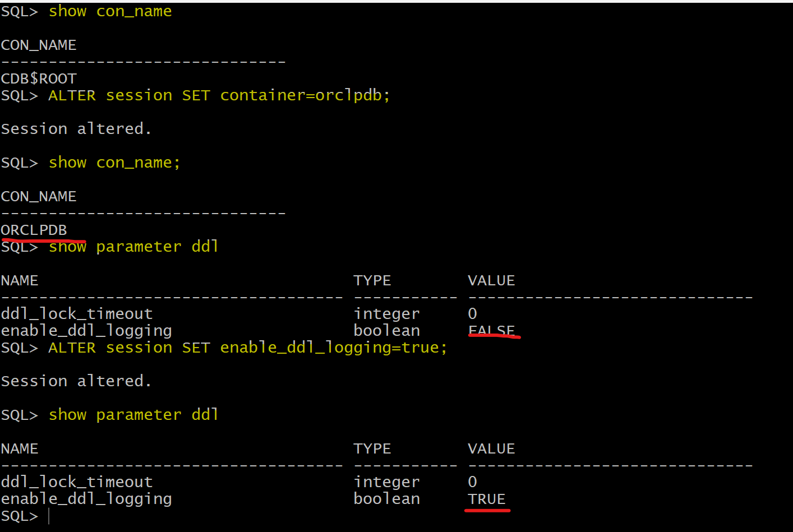793x532 pixels.
Task: Click the first 'show con_name' command
Action: point(110,11)
